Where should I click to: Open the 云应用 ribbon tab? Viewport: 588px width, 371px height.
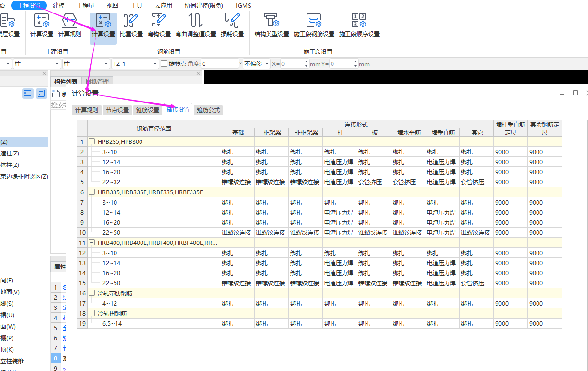pyautogui.click(x=164, y=5)
